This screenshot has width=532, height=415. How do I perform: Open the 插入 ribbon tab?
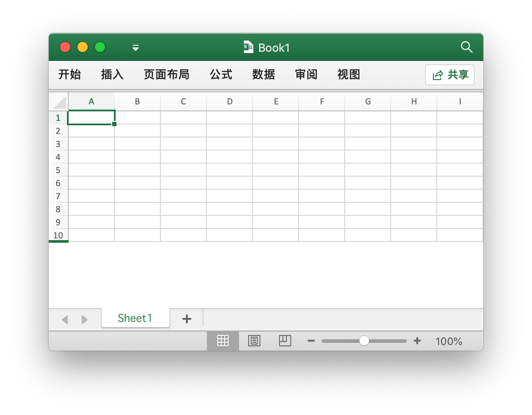pyautogui.click(x=112, y=74)
